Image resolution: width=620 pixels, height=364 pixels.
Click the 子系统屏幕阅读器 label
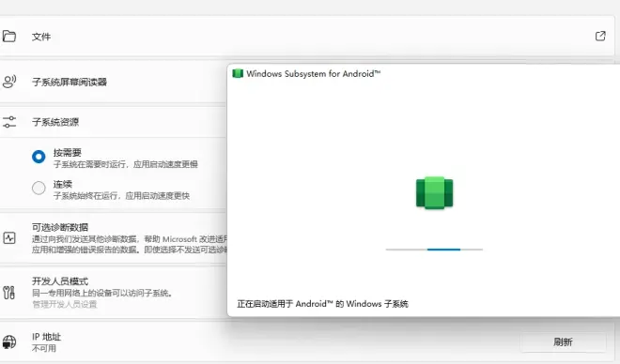pos(70,83)
